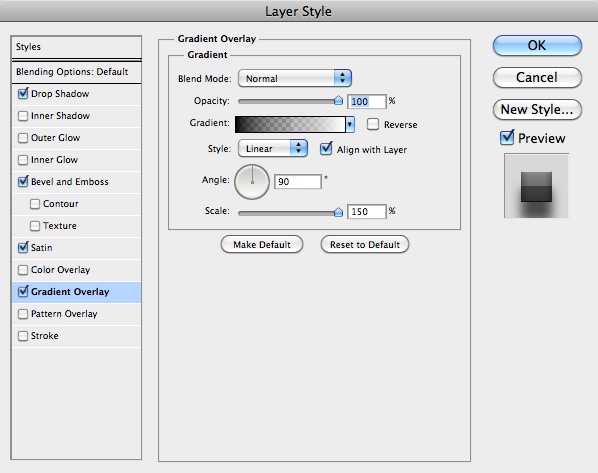Select the Drop Shadow settings row

(x=77, y=94)
